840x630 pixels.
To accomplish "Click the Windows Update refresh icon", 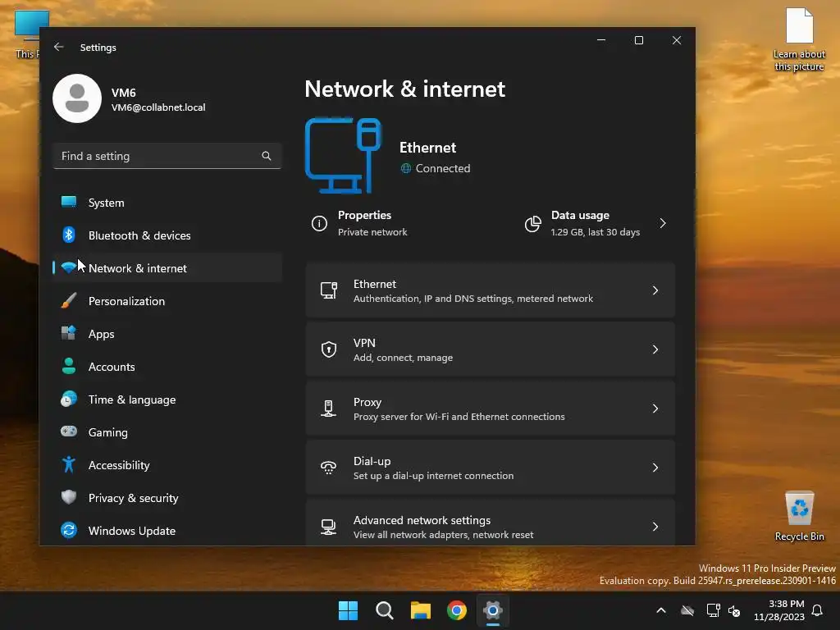I will pos(69,530).
